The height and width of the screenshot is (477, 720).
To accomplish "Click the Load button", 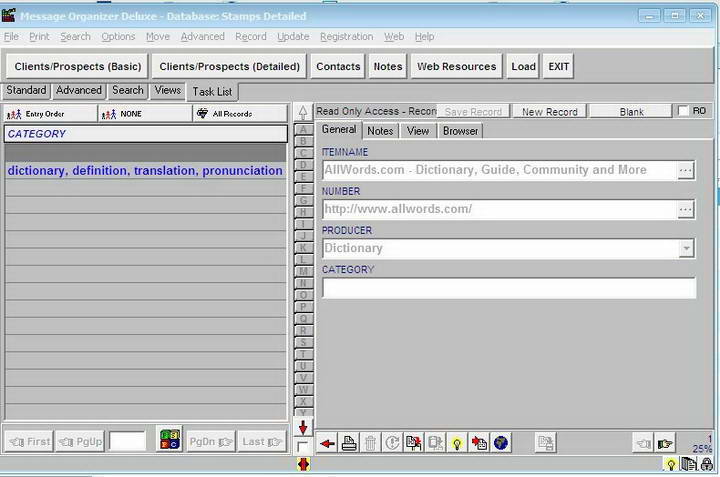I will point(523,67).
